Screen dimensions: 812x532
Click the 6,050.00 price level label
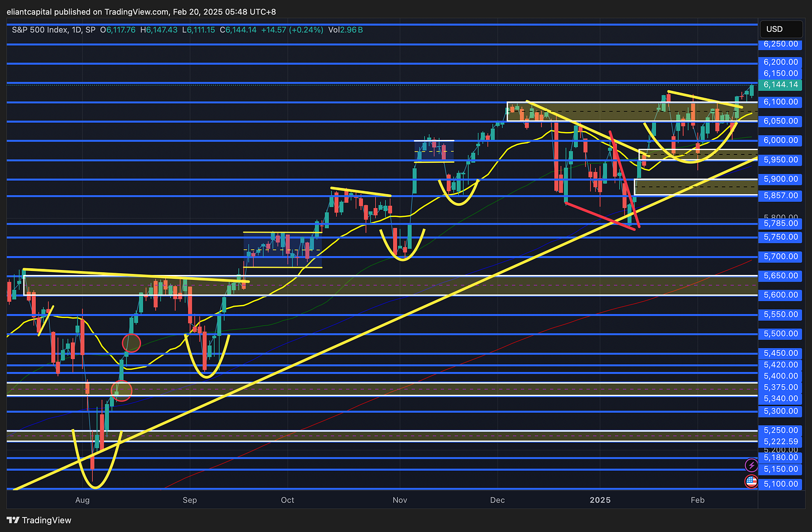(x=781, y=121)
